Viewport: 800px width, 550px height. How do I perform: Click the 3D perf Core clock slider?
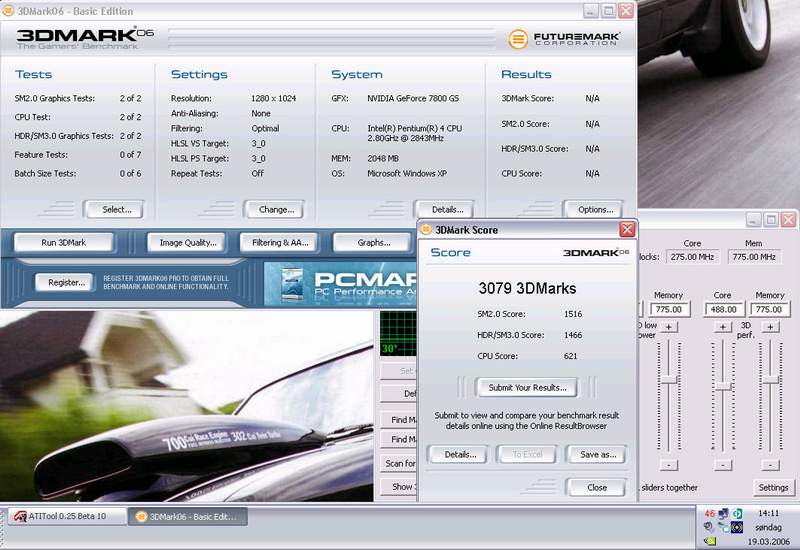click(x=722, y=385)
